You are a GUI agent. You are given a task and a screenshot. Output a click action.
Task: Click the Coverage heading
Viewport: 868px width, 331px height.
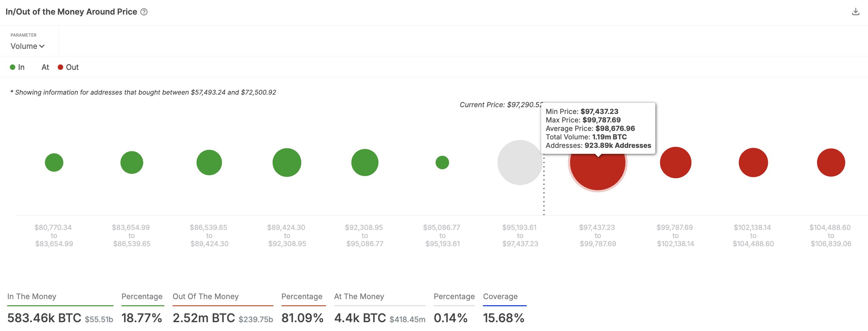[x=500, y=296]
